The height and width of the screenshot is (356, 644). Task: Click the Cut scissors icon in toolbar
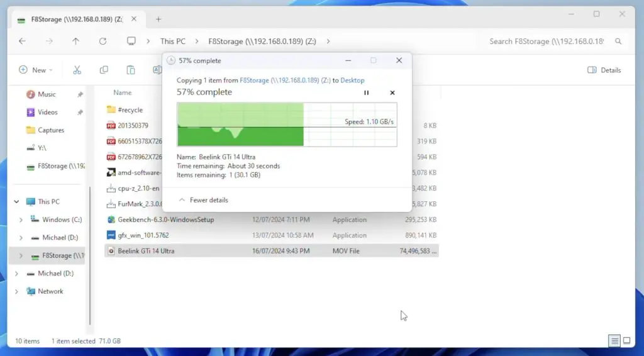coord(77,70)
